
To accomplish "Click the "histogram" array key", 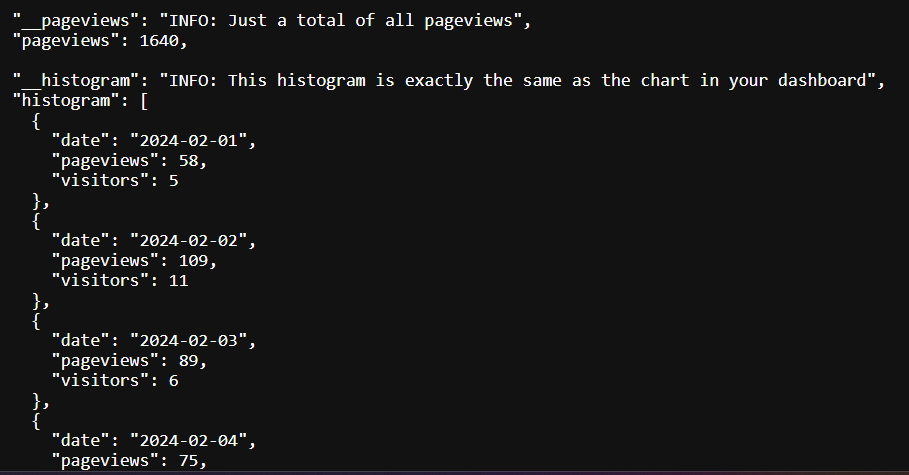I will 66,101.
